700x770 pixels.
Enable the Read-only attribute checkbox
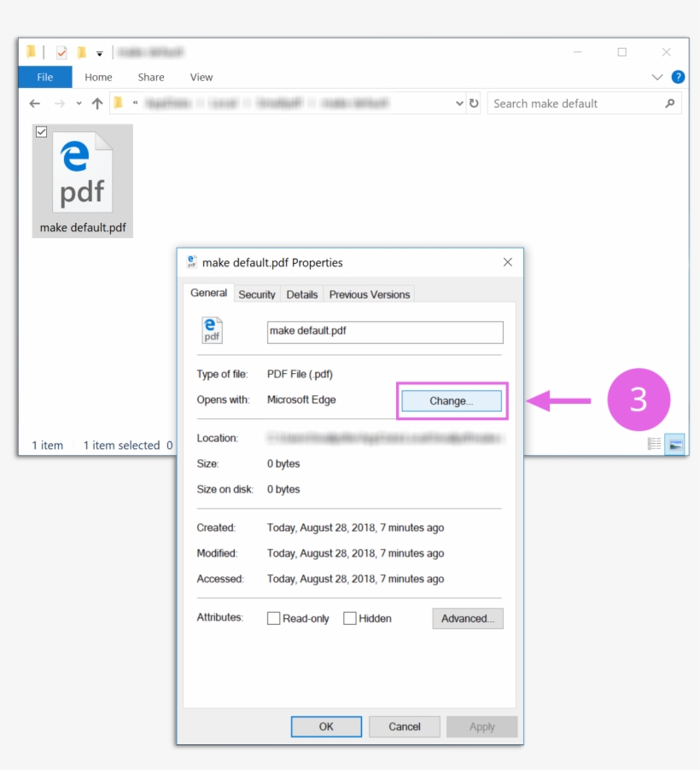[x=274, y=618]
